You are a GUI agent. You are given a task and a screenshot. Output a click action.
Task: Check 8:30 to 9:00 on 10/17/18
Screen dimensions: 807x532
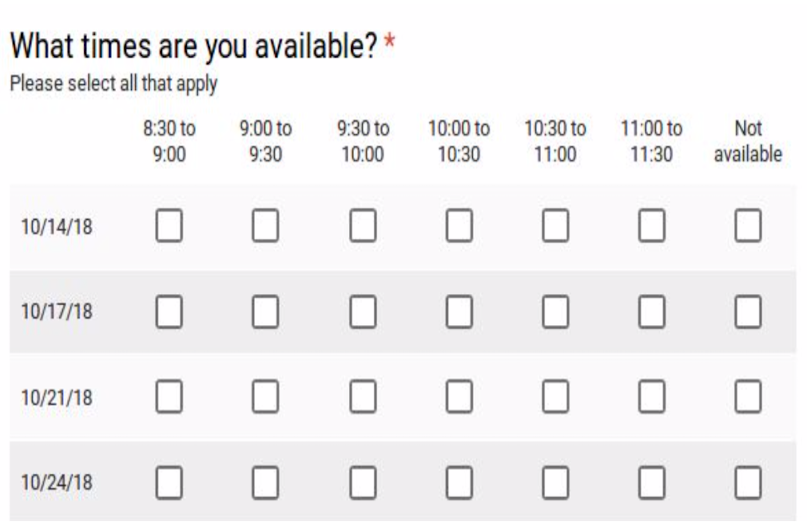pyautogui.click(x=169, y=312)
